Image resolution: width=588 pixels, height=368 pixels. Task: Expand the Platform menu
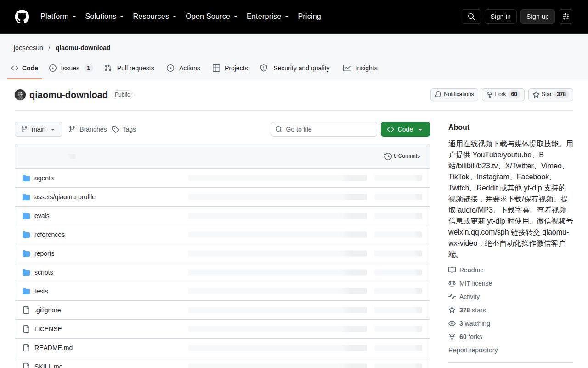coord(58,17)
